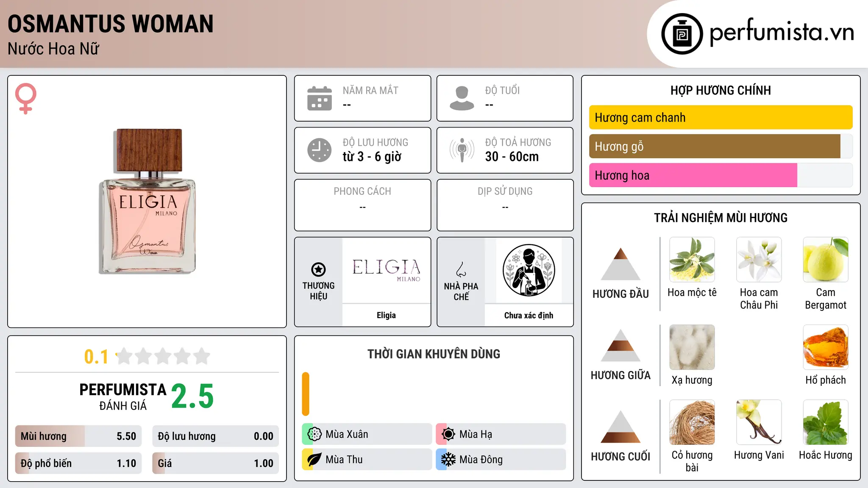
Task: Open the Cam Bergamot note image
Action: [826, 260]
